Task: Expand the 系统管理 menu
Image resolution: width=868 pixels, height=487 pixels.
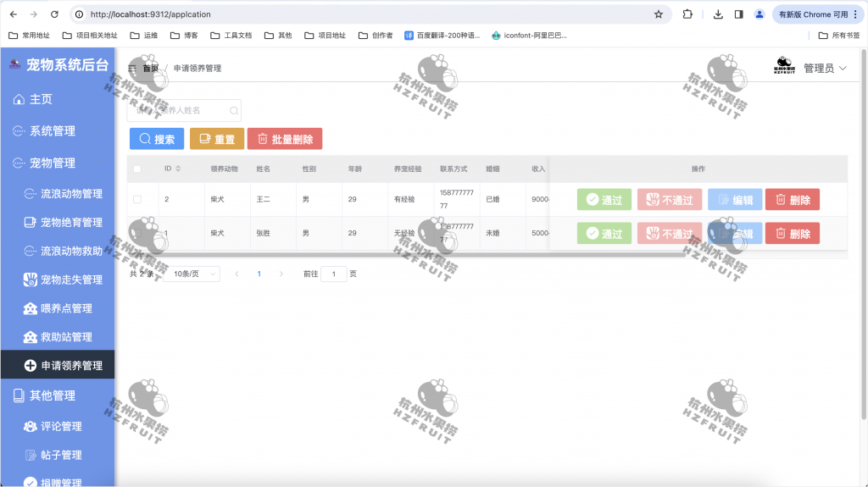Action: (58, 131)
